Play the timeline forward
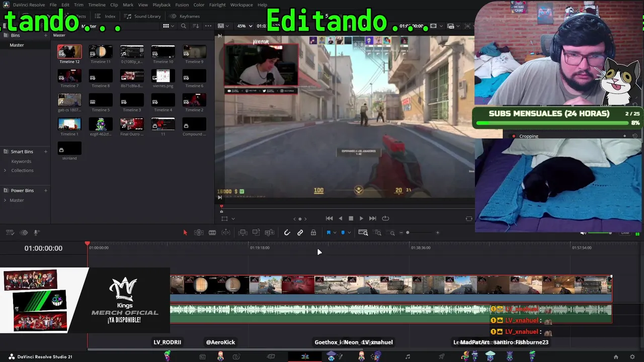The width and height of the screenshot is (644, 362). [361, 218]
